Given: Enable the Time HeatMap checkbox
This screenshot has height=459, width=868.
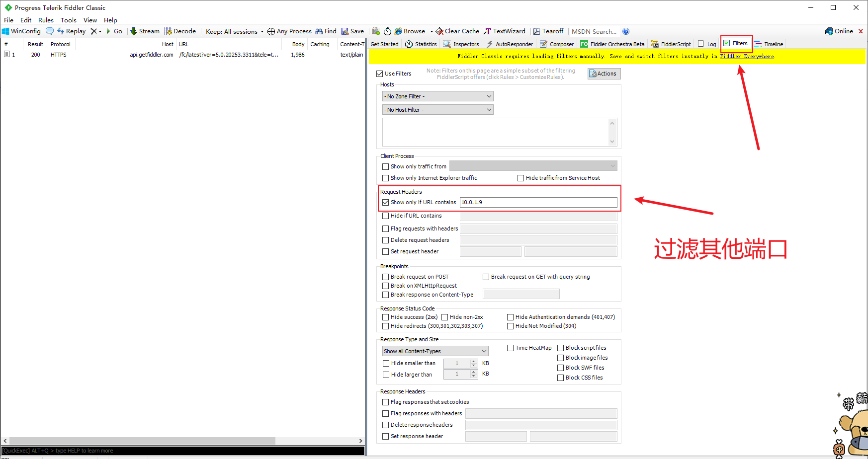Looking at the screenshot, I should (x=510, y=348).
